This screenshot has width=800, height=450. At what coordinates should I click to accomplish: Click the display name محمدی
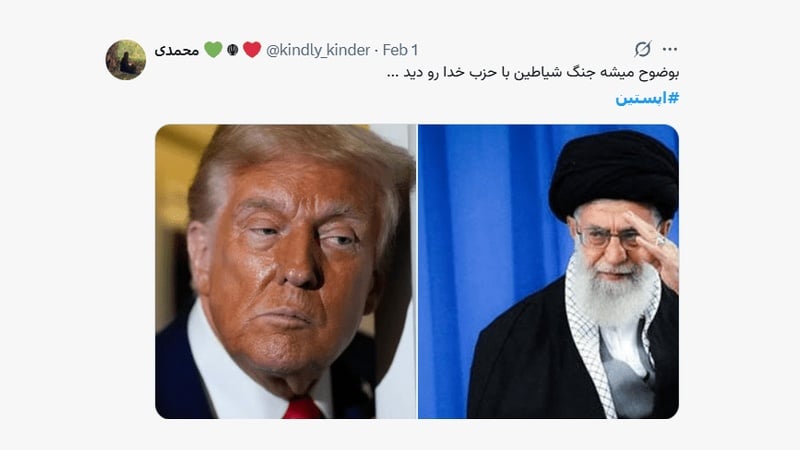pos(177,51)
